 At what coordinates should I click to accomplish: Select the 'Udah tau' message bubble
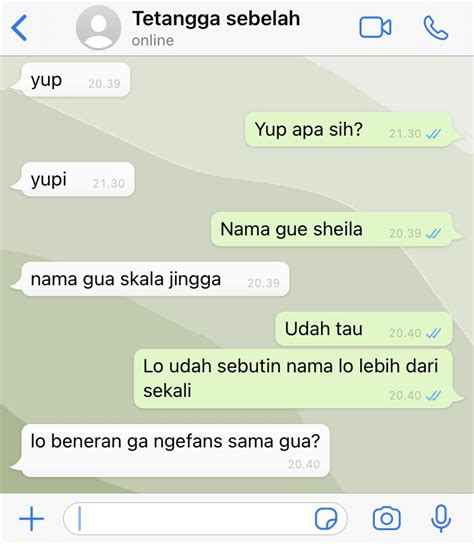364,329
